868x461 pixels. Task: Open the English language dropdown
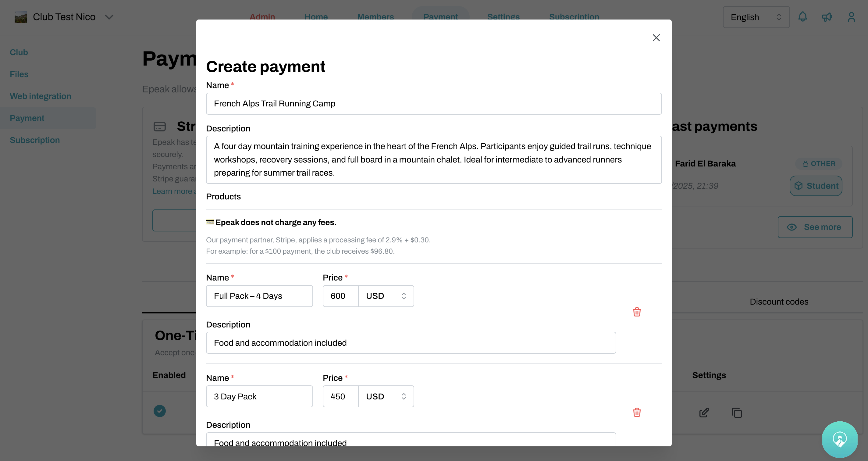tap(756, 17)
